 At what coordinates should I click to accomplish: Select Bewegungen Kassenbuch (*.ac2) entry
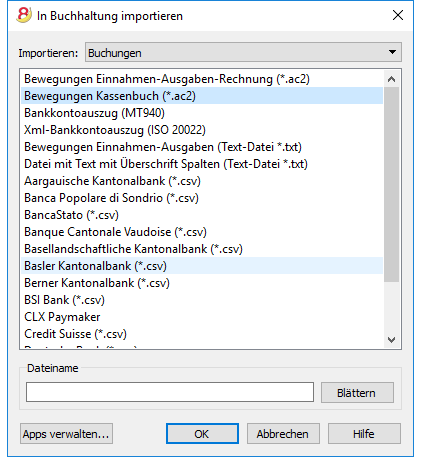[x=202, y=96]
